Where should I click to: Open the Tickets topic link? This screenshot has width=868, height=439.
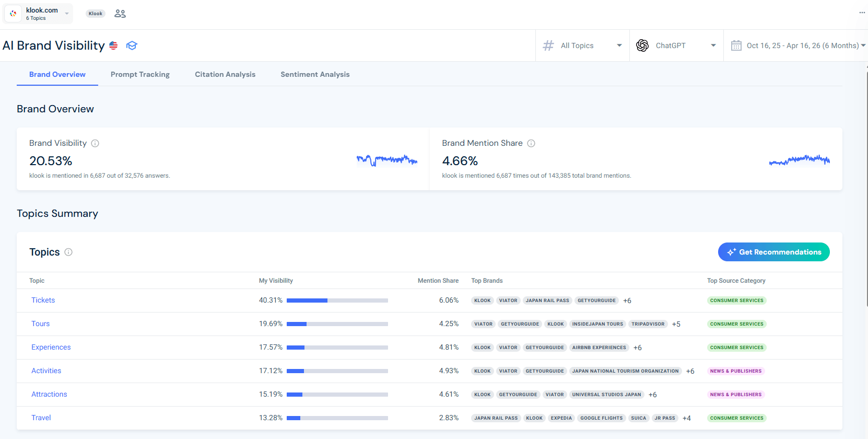point(43,300)
